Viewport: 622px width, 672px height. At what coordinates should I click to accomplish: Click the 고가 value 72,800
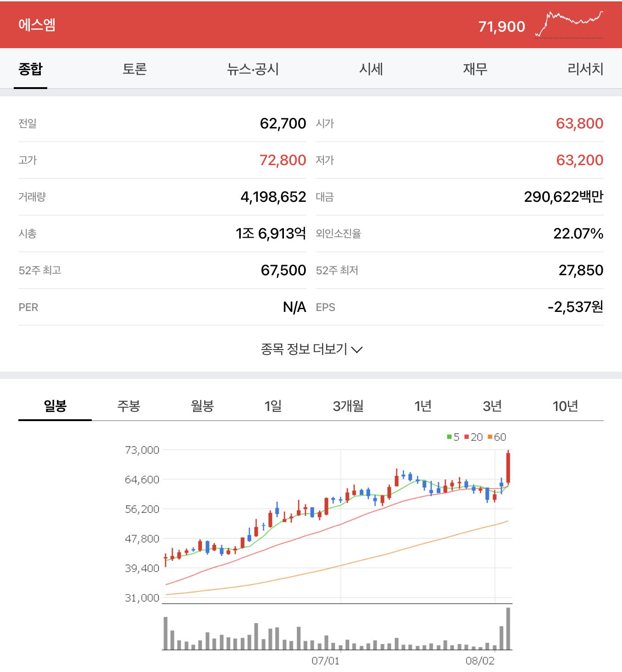[x=283, y=160]
